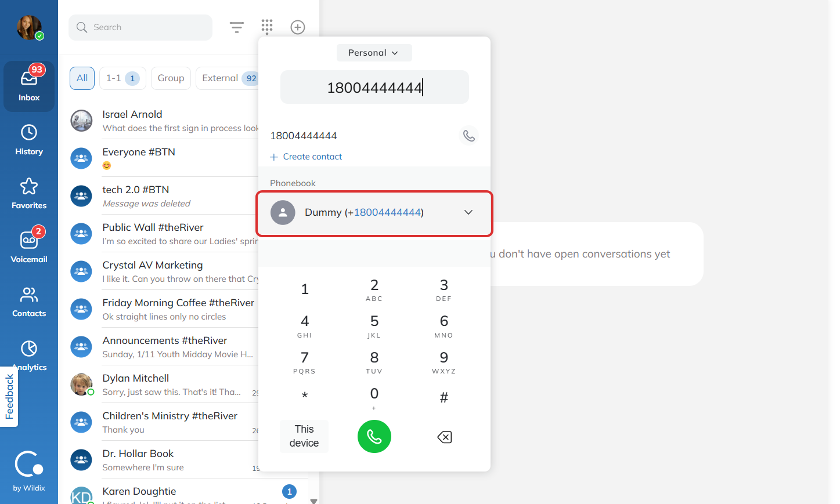
Task: Open the This device selector
Action: click(304, 436)
